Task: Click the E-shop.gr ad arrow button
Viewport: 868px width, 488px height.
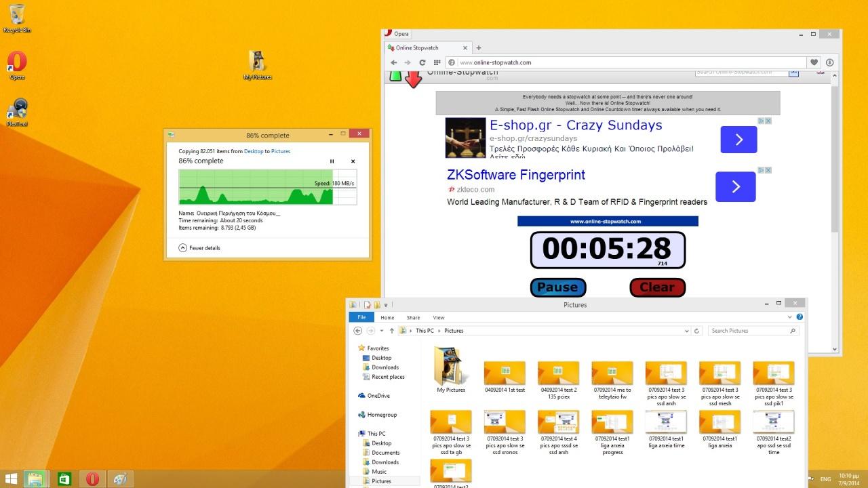Action: (738, 140)
